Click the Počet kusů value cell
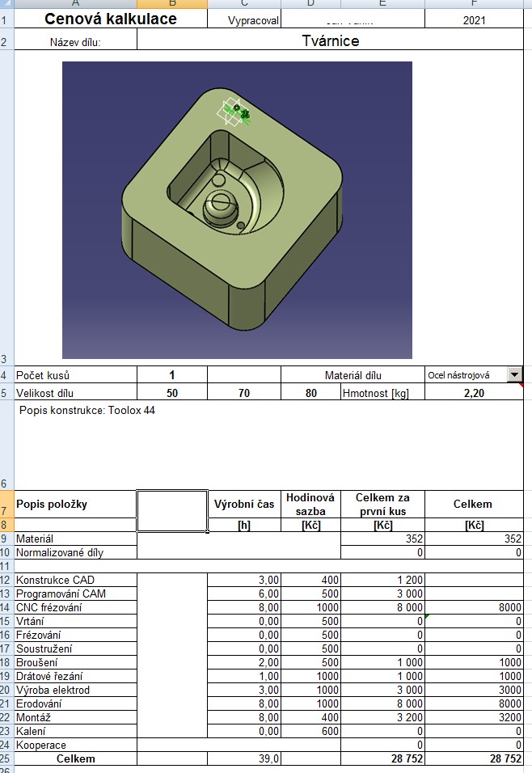 (x=172, y=374)
